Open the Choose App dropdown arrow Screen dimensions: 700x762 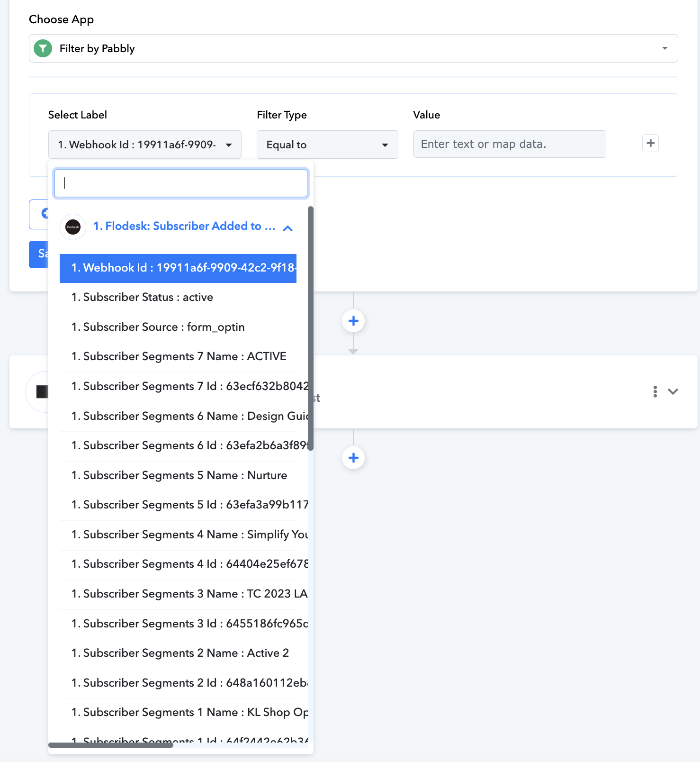coord(664,48)
